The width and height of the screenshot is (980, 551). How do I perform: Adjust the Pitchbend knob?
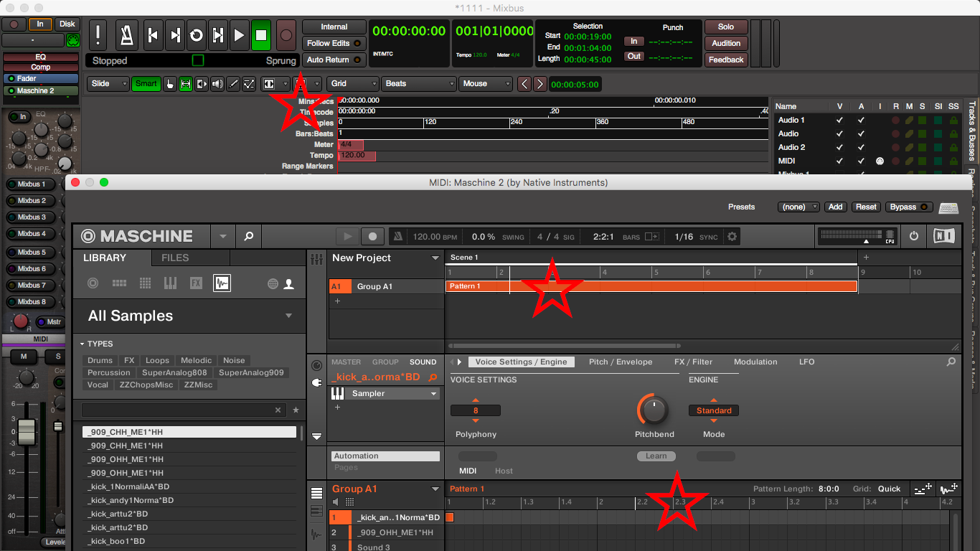point(653,410)
